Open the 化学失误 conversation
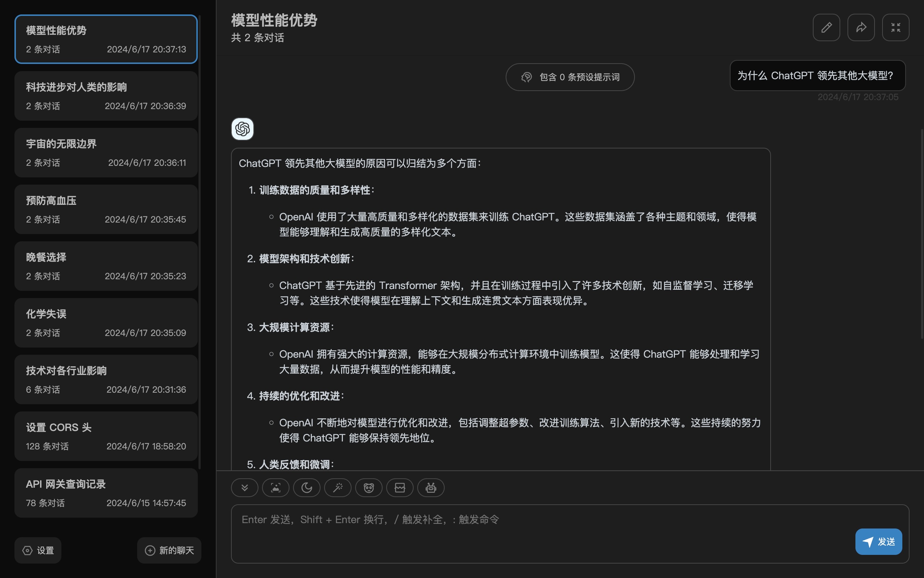 [106, 323]
